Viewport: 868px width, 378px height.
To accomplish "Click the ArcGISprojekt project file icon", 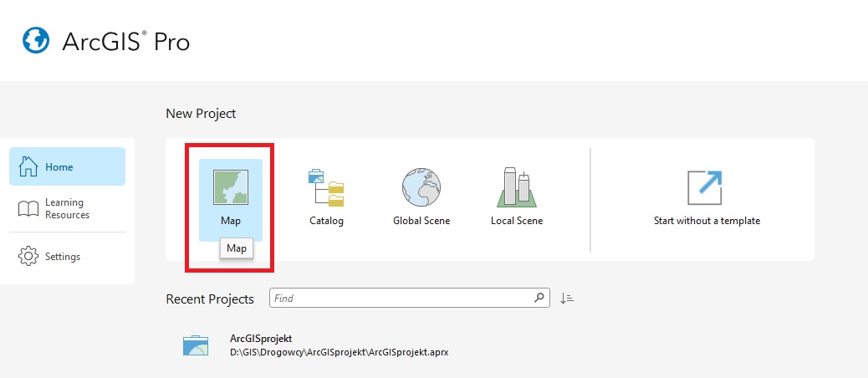I will click(x=196, y=345).
